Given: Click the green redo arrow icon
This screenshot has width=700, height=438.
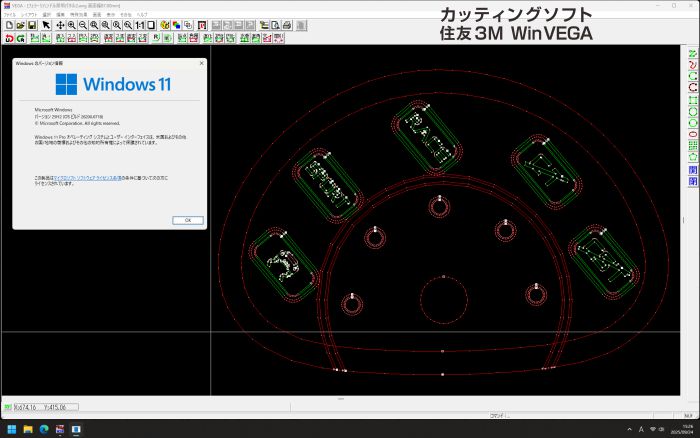Looking at the screenshot, I should pyautogui.click(x=21, y=38).
